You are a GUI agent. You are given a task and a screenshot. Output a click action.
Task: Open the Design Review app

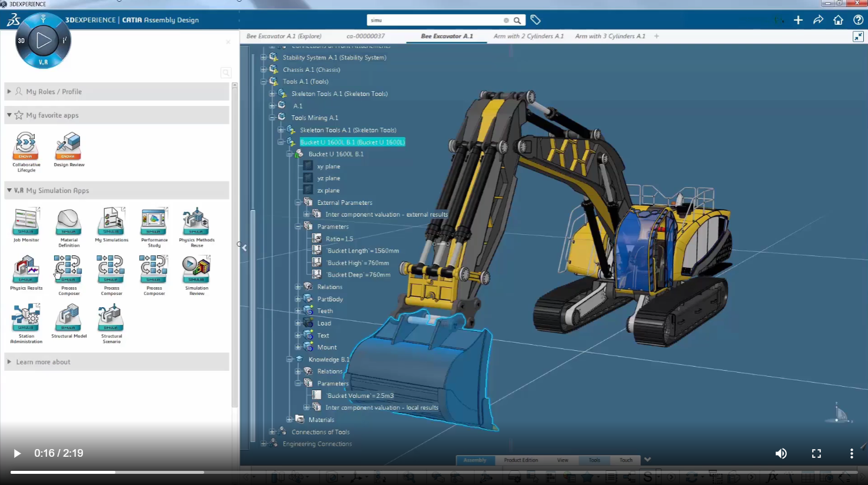coord(69,150)
